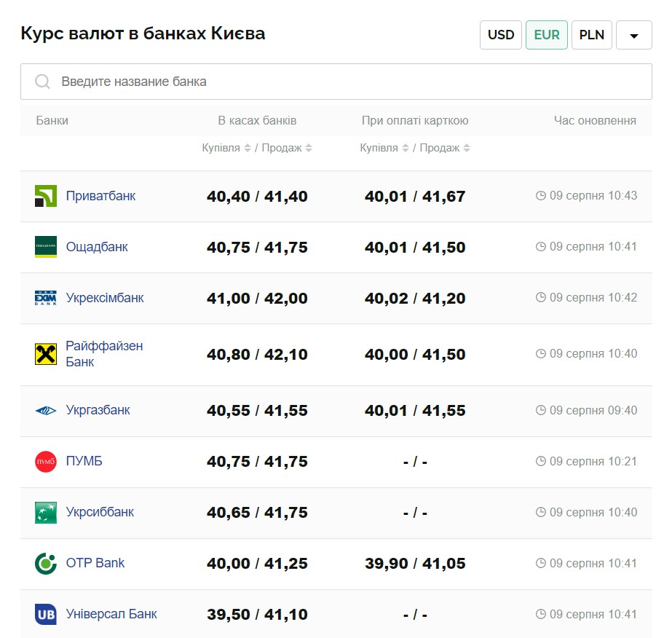Click the Райффайзен cash rate 40,80 / 42,10
Viewport: 672px width, 638px height.
coord(257,355)
